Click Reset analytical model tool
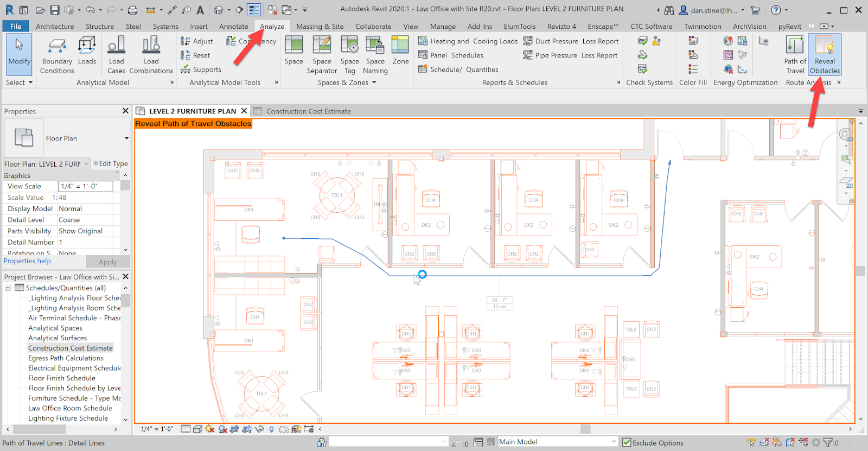Image resolution: width=868 pixels, height=451 pixels. coord(195,55)
